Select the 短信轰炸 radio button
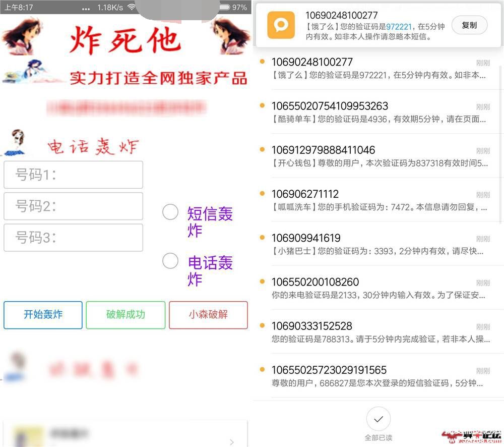This screenshot has width=504, height=447. [170, 212]
